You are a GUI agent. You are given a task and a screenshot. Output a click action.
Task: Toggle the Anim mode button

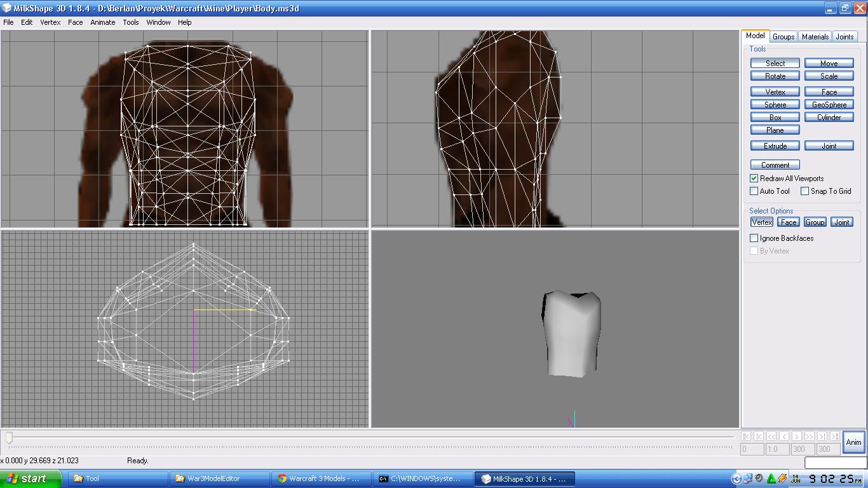[x=854, y=442]
